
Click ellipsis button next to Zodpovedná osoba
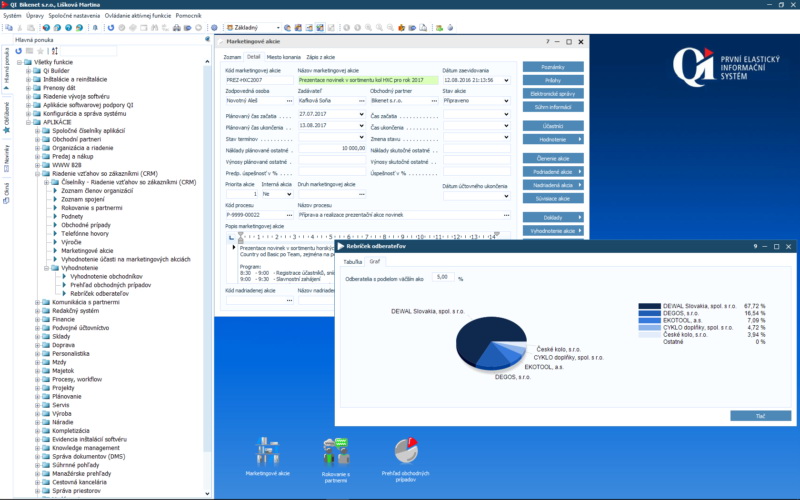(x=289, y=101)
